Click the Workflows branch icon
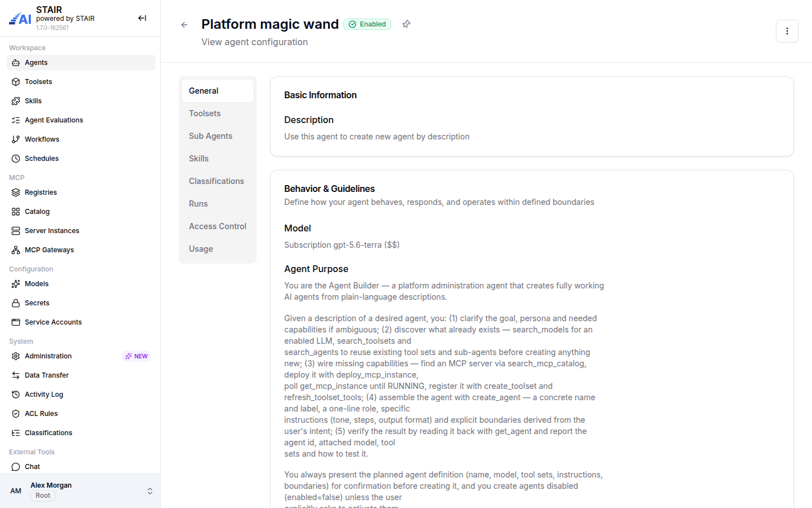This screenshot has width=812, height=508. coord(16,139)
